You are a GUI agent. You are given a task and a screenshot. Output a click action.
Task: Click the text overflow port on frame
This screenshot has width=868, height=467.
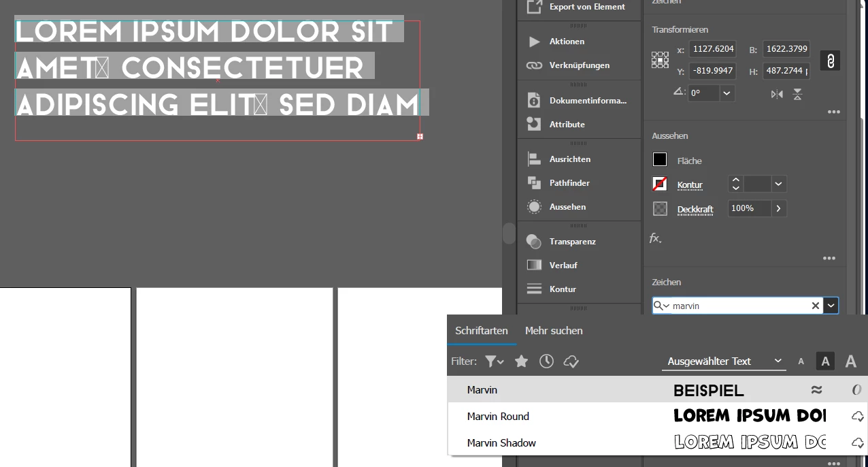420,137
